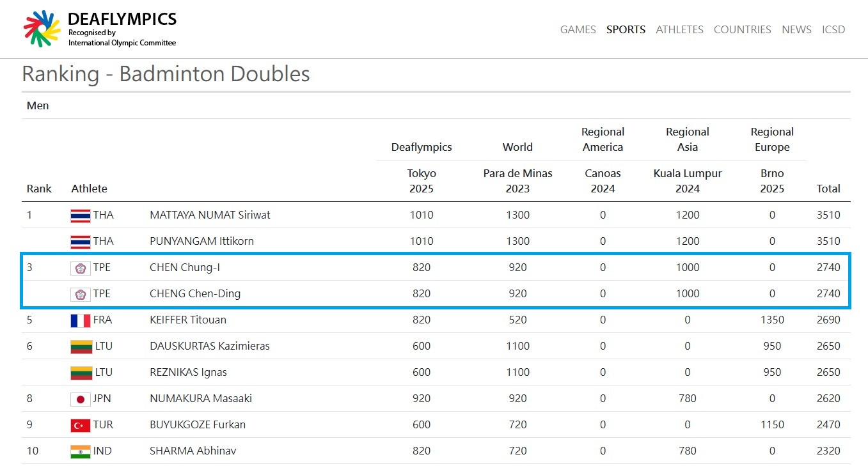The width and height of the screenshot is (868, 466).
Task: Open the NEWS page
Action: point(796,29)
